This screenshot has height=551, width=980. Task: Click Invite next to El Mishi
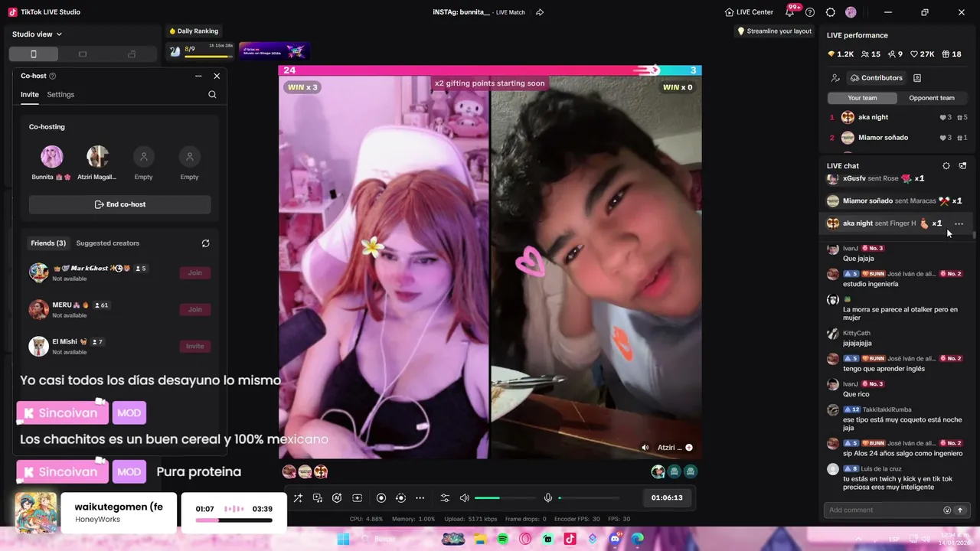195,346
